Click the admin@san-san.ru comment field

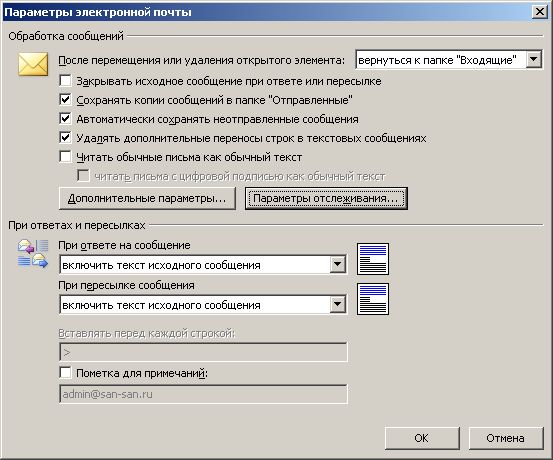[x=203, y=394]
